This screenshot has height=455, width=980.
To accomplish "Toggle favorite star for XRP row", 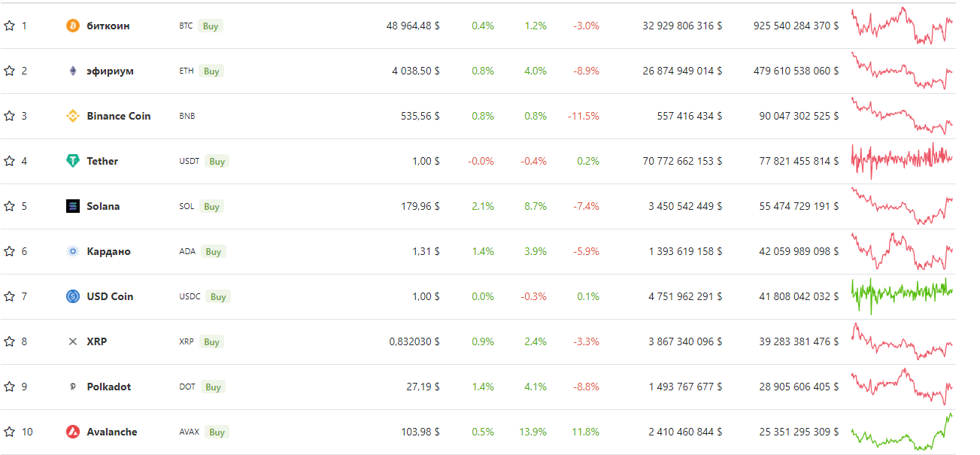I will [x=9, y=341].
